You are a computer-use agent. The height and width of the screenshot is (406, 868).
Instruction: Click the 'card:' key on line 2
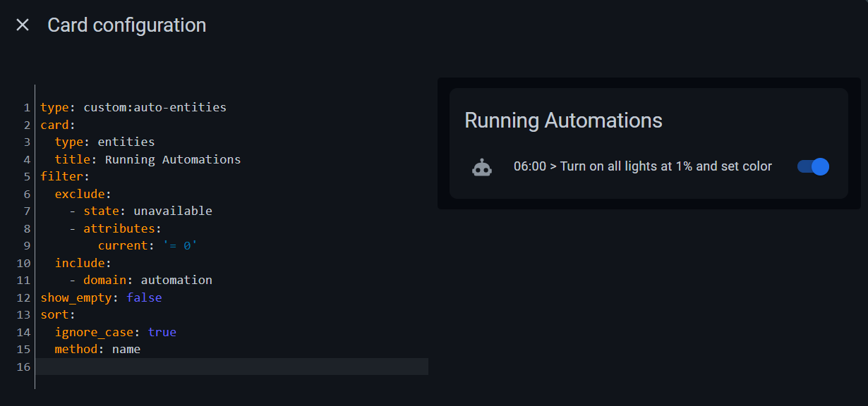pos(54,124)
